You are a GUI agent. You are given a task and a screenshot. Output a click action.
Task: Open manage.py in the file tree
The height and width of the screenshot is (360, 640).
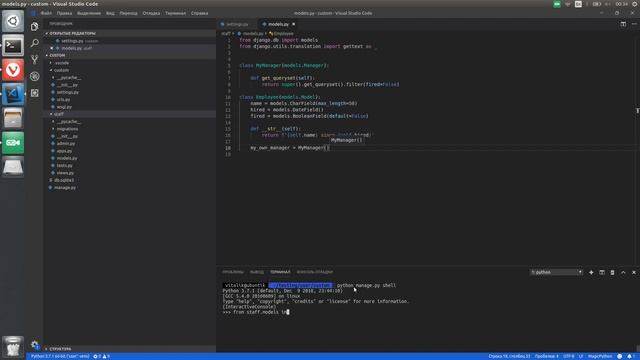coord(64,188)
